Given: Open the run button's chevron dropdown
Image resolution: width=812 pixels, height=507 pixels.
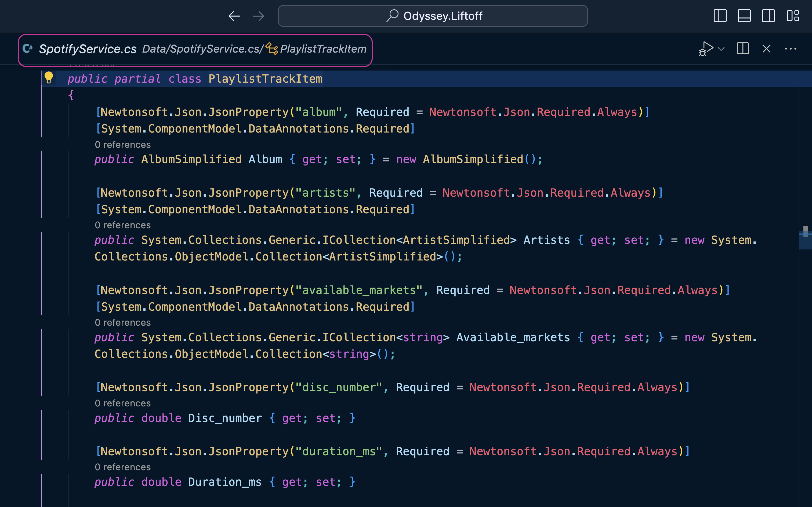Looking at the screenshot, I should [x=721, y=49].
